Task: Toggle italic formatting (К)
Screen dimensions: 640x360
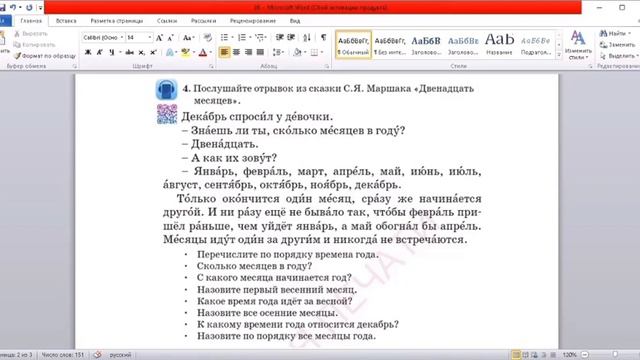Action: pyautogui.click(x=100, y=52)
